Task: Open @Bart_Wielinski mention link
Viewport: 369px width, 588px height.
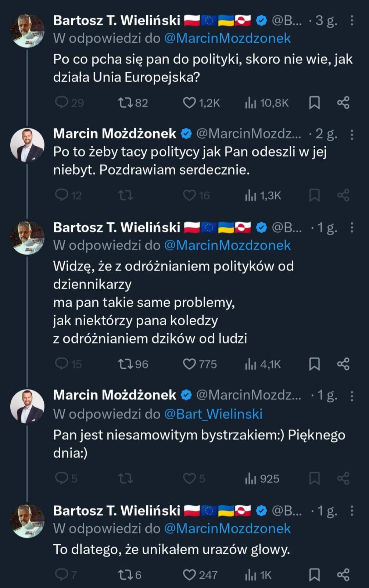Action: (x=213, y=414)
